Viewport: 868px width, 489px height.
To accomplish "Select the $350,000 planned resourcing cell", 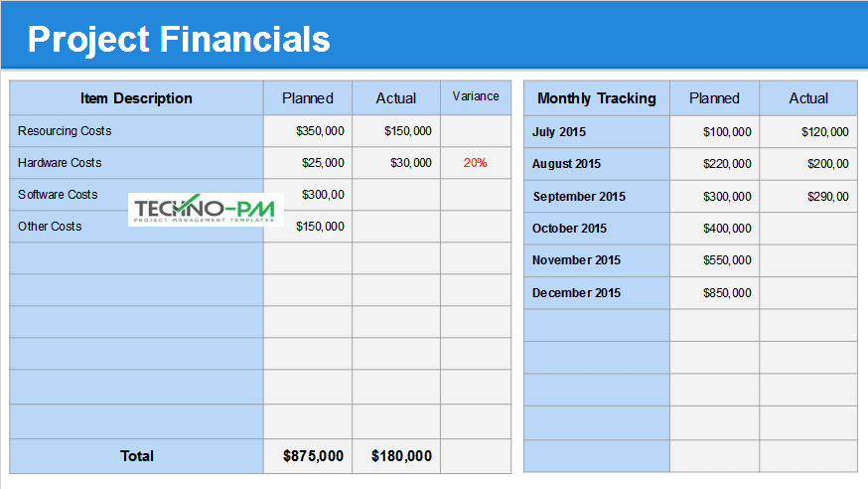I will point(320,131).
